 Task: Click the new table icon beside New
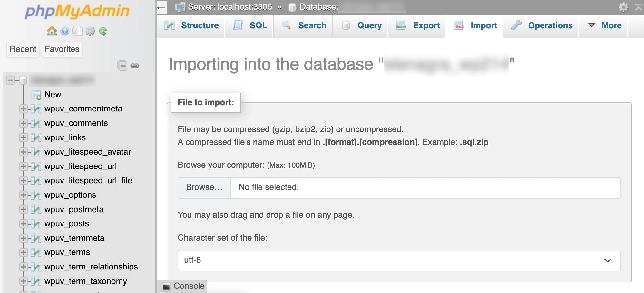[x=36, y=95]
